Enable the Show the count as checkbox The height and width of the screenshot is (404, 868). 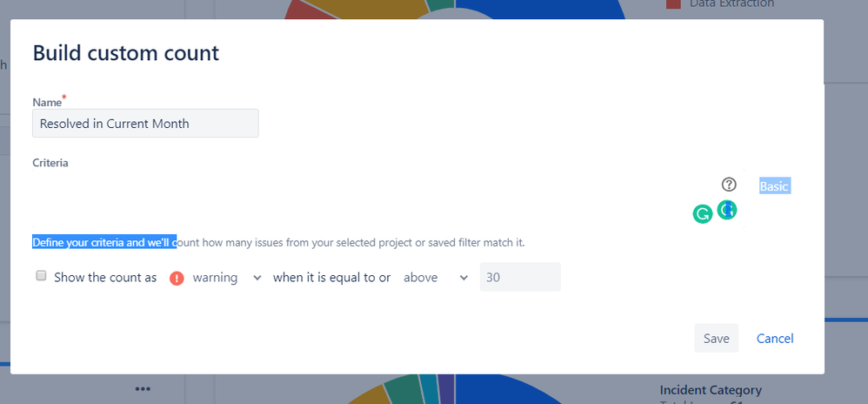[x=41, y=276]
